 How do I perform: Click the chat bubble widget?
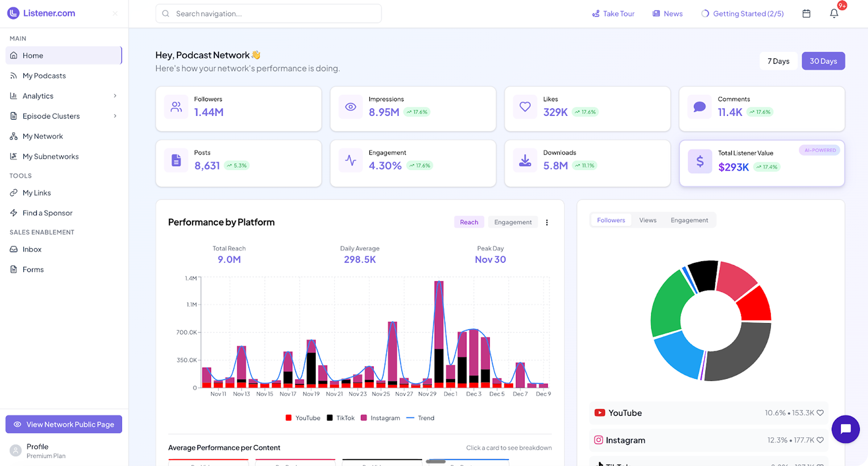pyautogui.click(x=845, y=429)
